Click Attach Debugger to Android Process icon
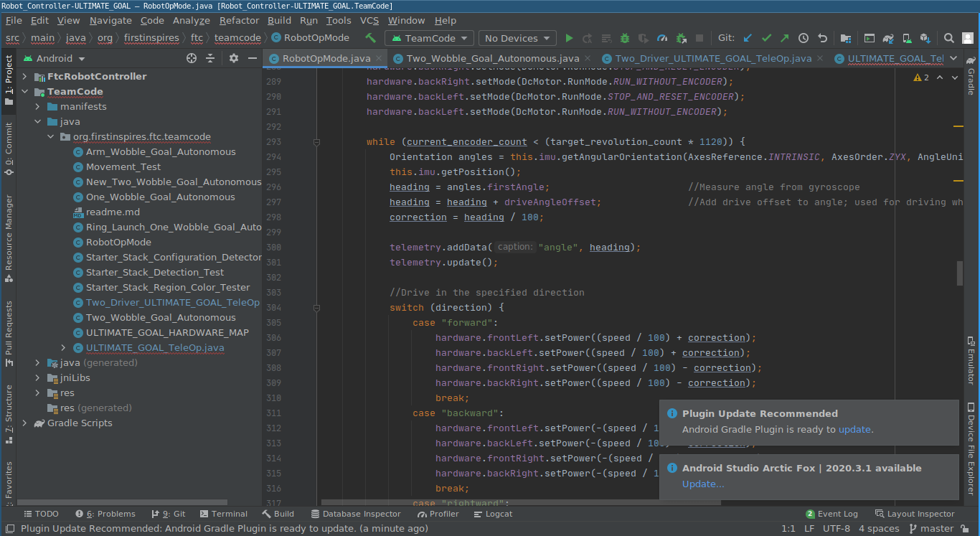Viewport: 980px width, 536px height. (x=681, y=38)
